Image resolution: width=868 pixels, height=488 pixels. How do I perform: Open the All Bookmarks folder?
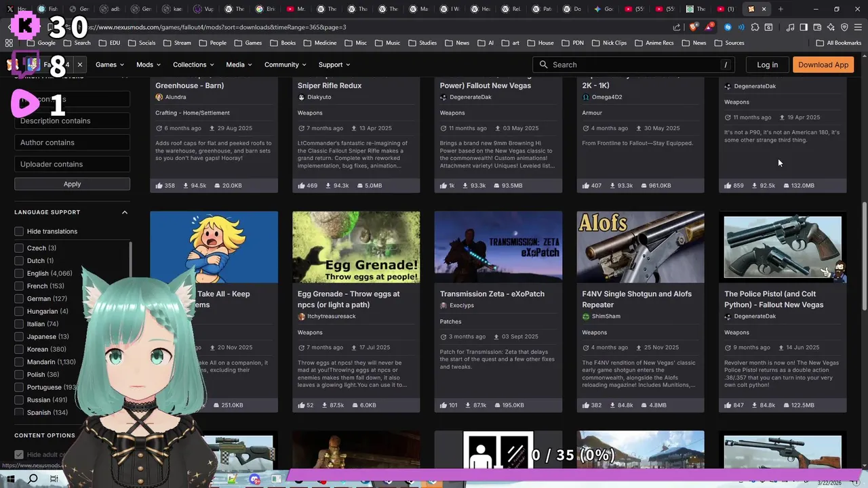click(x=838, y=43)
